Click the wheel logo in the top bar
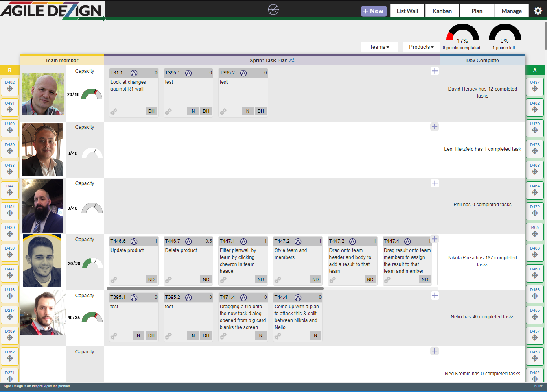547x392 pixels. click(x=273, y=10)
